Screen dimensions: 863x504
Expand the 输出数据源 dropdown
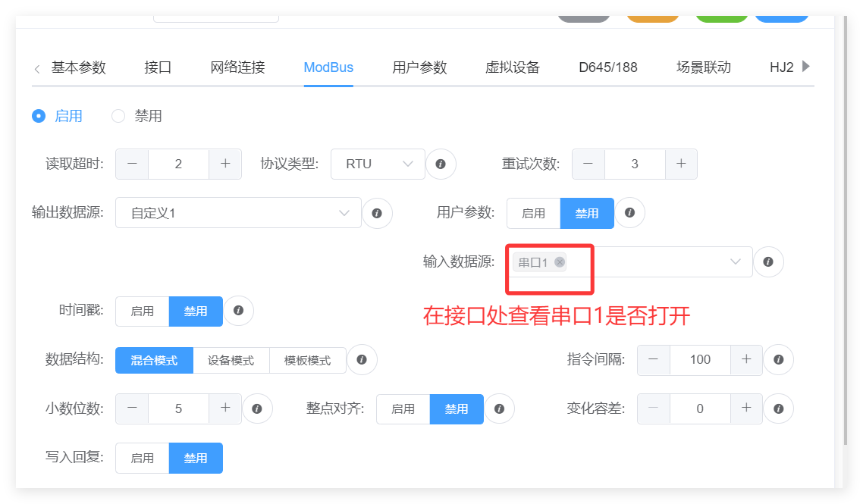click(238, 213)
